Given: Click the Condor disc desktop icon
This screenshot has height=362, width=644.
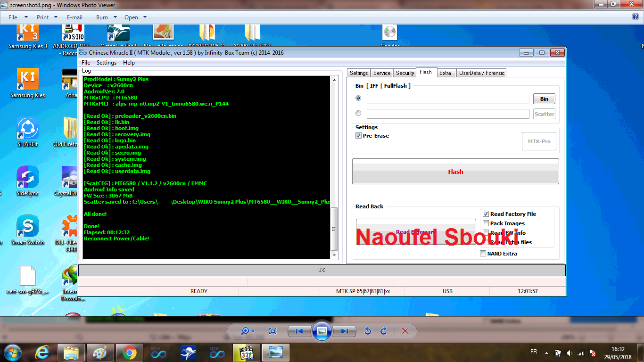Looking at the screenshot, I should coord(390,37).
